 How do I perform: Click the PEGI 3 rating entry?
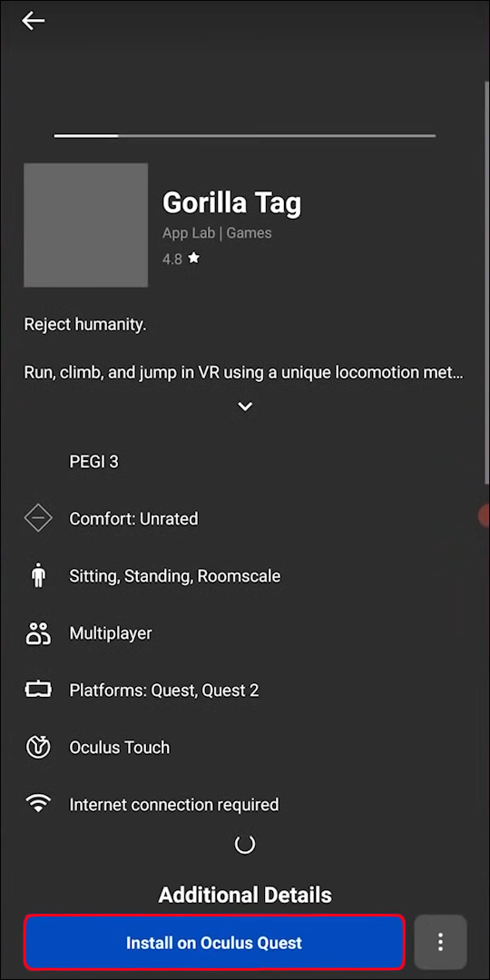93,462
